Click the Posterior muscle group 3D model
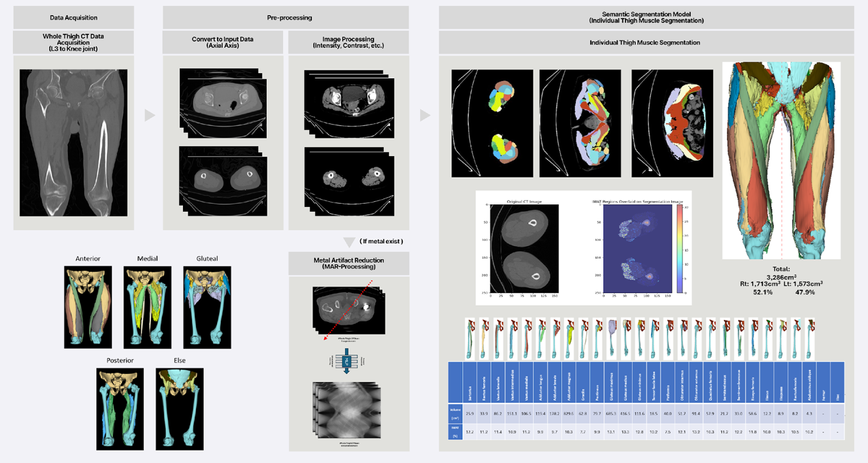 tap(120, 408)
